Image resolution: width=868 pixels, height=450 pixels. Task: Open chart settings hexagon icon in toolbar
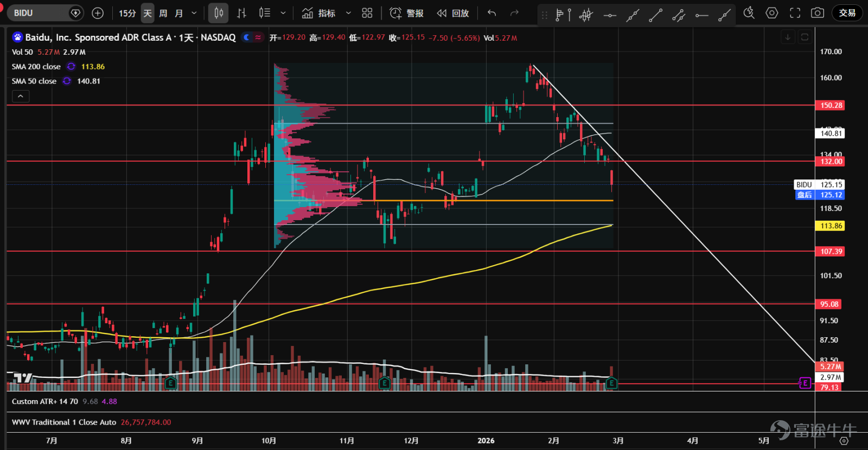point(772,13)
